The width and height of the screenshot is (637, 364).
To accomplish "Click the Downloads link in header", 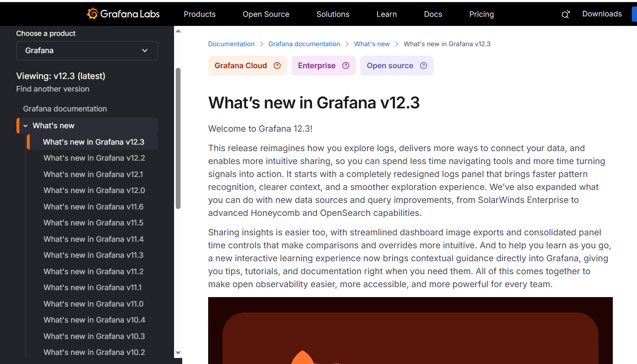I will pyautogui.click(x=602, y=14).
